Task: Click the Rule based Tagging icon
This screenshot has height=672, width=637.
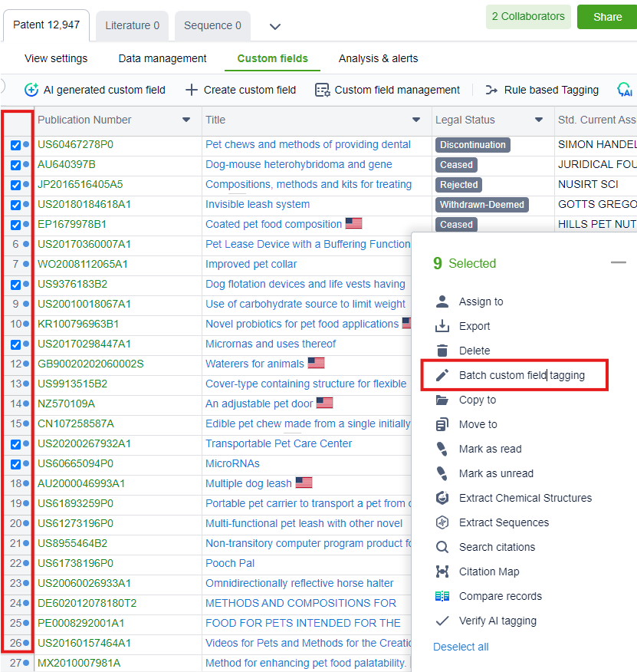Action: 491,90
